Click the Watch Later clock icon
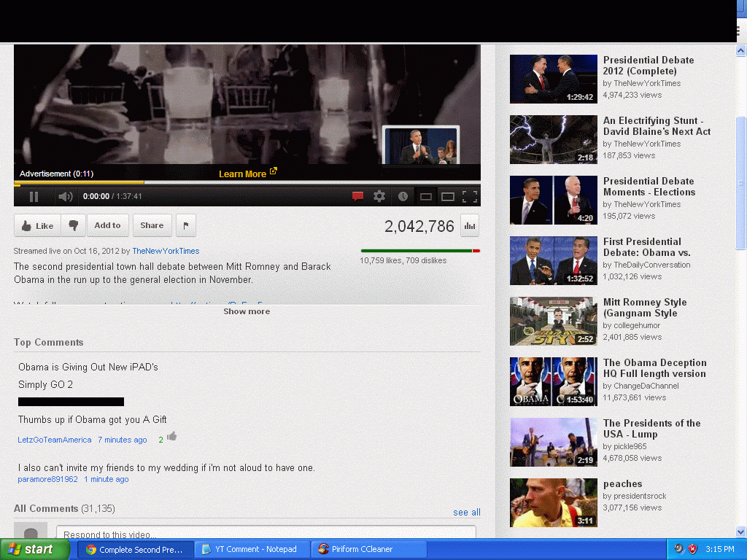Image resolution: width=747 pixels, height=560 pixels. pos(403,196)
